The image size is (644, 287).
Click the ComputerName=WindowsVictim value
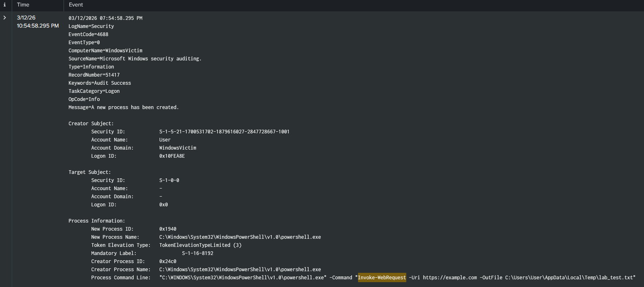tap(105, 51)
